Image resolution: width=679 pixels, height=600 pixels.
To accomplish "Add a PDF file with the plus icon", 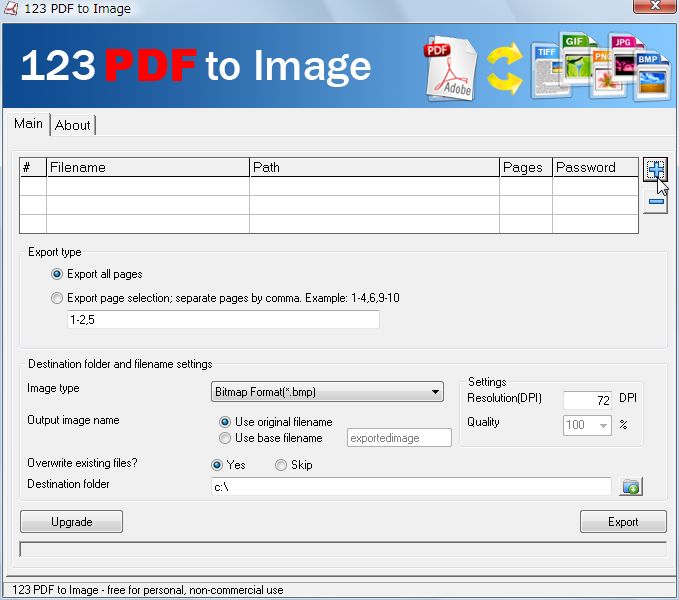I will [x=655, y=169].
